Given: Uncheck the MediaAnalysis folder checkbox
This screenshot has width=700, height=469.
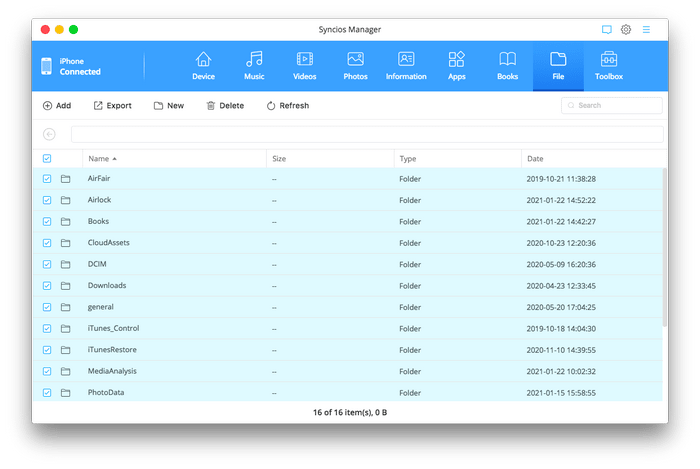Looking at the screenshot, I should 47,372.
